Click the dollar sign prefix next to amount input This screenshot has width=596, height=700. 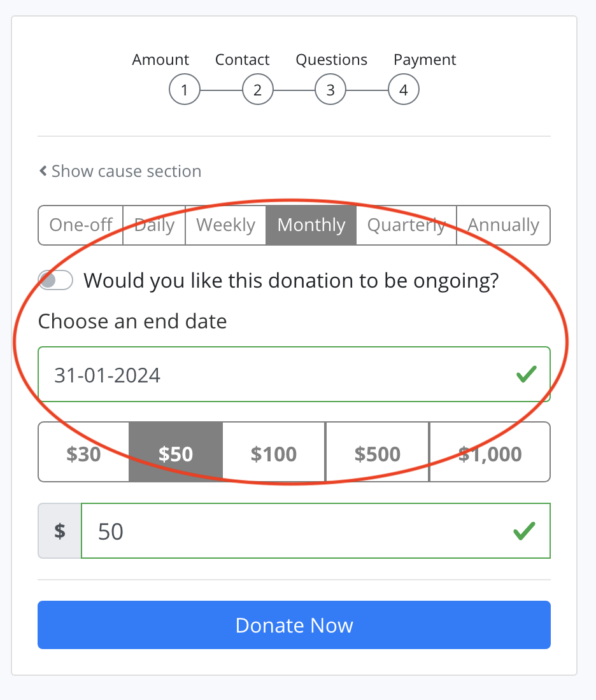(59, 531)
